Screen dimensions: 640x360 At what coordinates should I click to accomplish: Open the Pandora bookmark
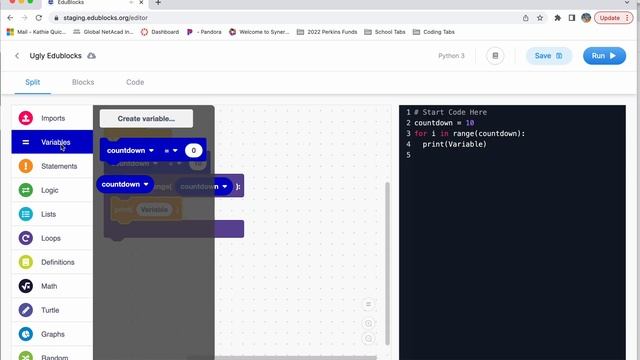click(204, 32)
